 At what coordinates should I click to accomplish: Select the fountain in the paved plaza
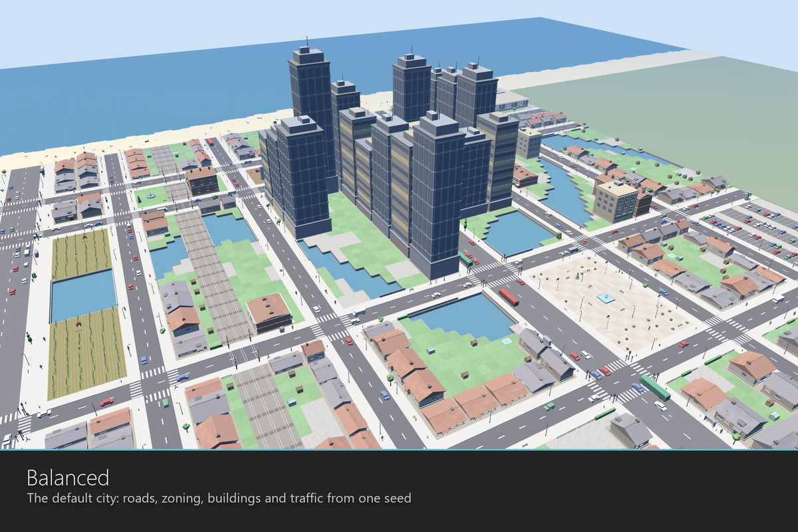pos(604,298)
